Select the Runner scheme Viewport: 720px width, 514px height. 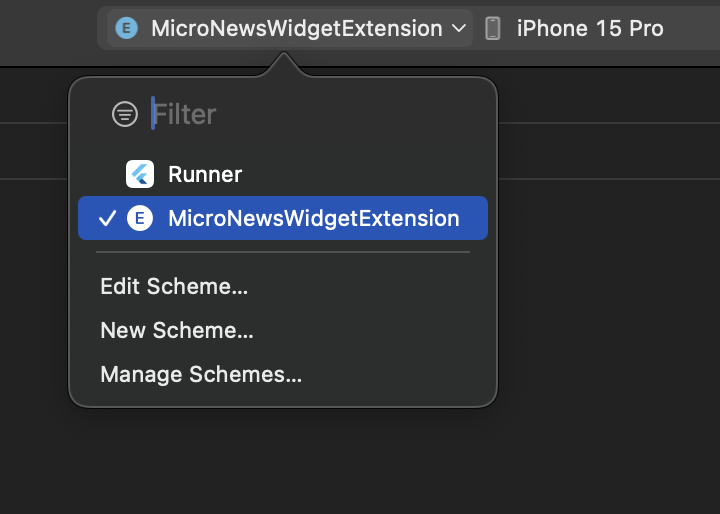[x=205, y=174]
